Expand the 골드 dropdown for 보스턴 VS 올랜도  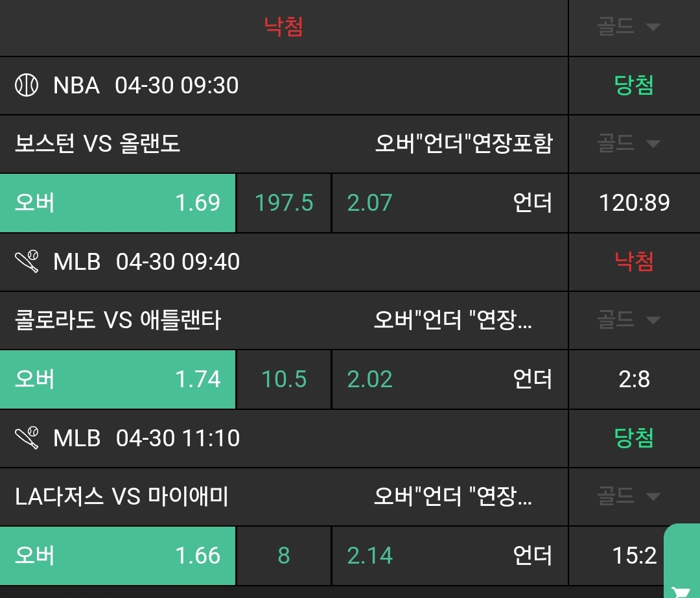point(628,143)
